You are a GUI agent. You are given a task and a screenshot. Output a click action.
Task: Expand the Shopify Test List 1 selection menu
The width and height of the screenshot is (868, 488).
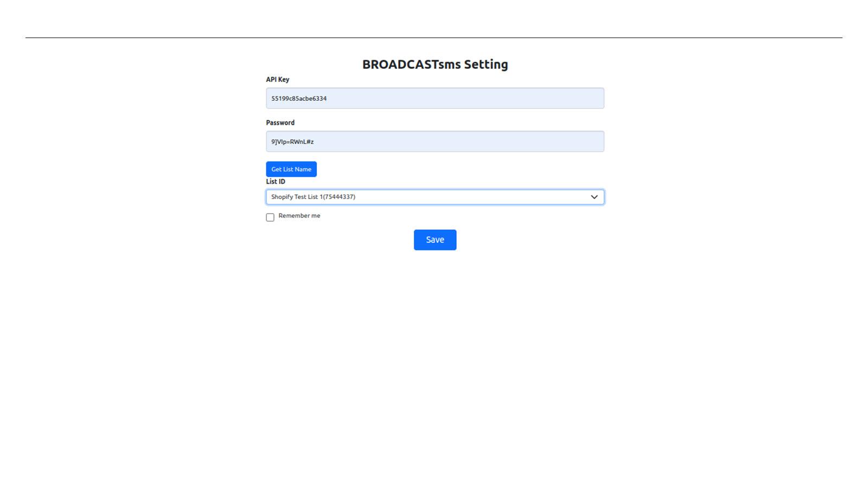435,197
